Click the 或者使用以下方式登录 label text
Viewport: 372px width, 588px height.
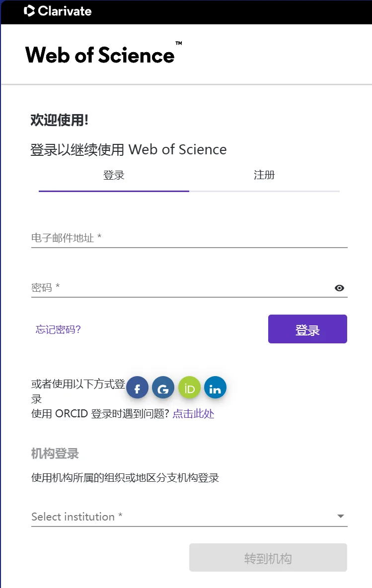pos(78,391)
